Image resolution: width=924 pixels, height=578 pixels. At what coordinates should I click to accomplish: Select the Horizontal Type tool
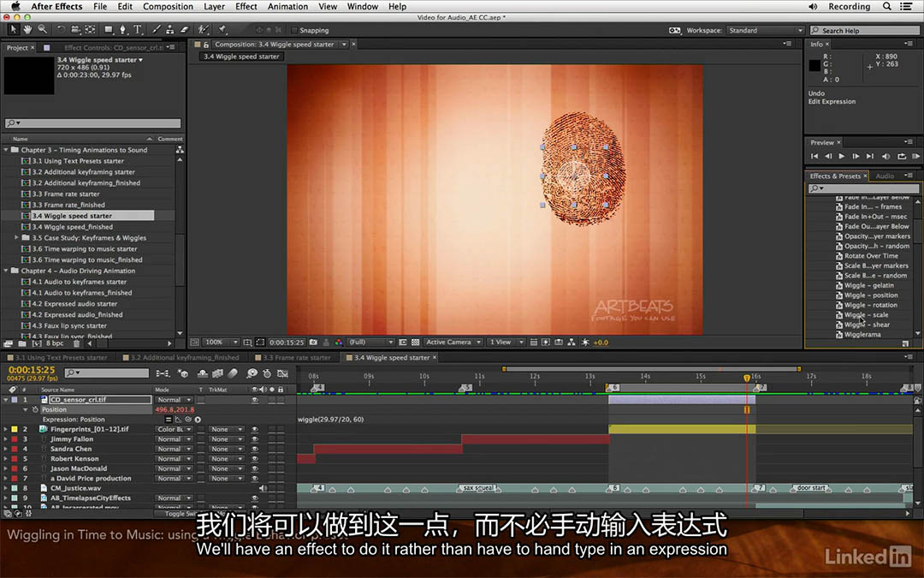(x=137, y=29)
